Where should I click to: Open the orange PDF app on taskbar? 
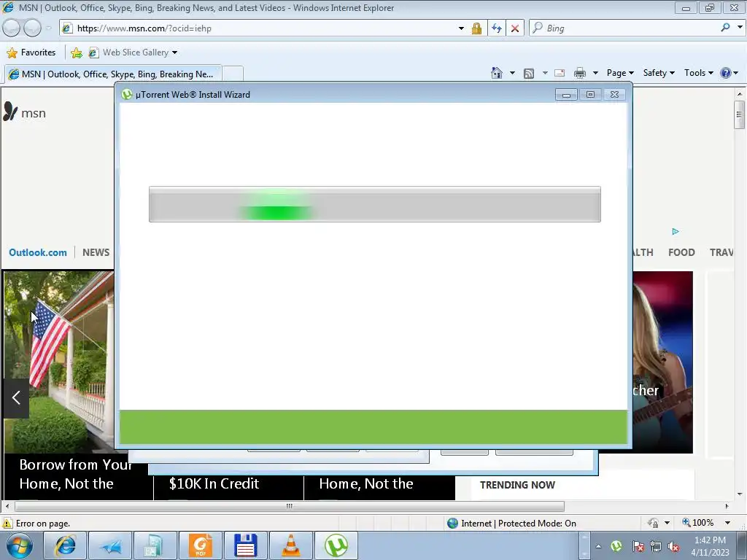201,545
